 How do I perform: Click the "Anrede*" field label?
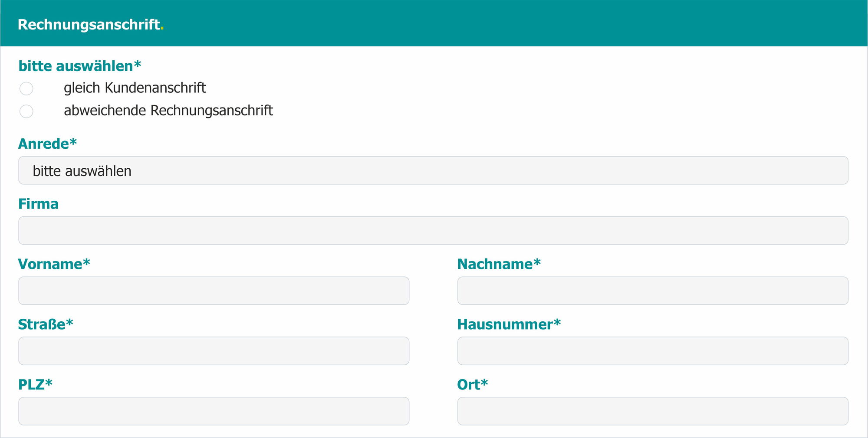pyautogui.click(x=47, y=144)
